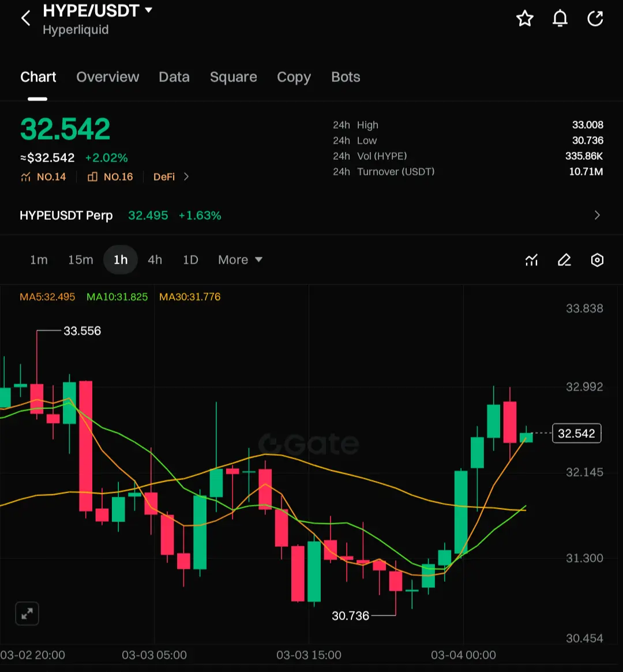Open chart settings hexagon icon
This screenshot has width=623, height=672.
pyautogui.click(x=597, y=260)
